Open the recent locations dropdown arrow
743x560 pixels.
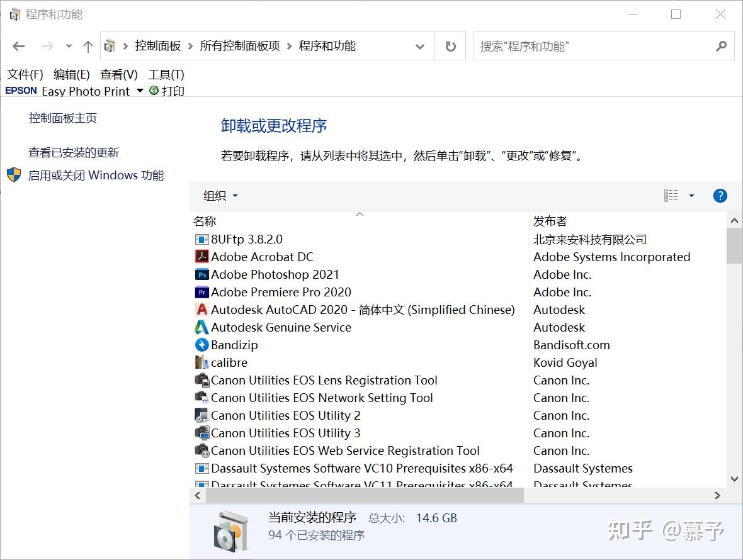coord(69,46)
